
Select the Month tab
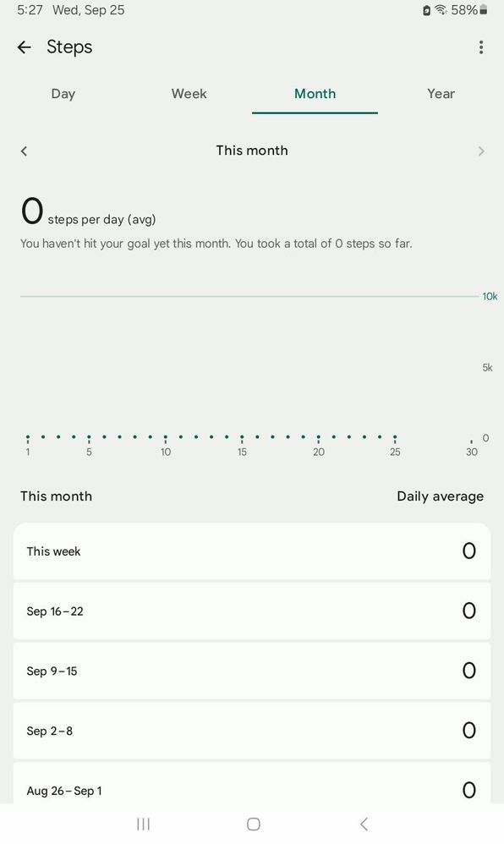pyautogui.click(x=315, y=94)
